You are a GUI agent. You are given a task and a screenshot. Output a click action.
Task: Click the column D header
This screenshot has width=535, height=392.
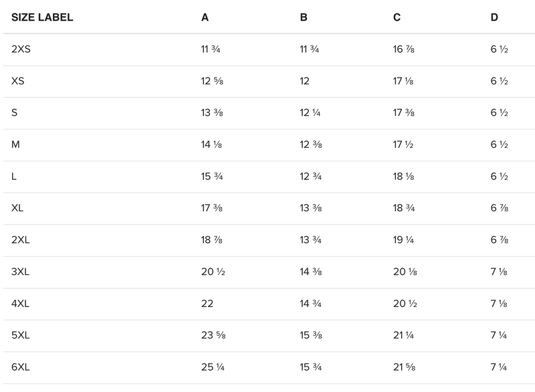pos(494,17)
